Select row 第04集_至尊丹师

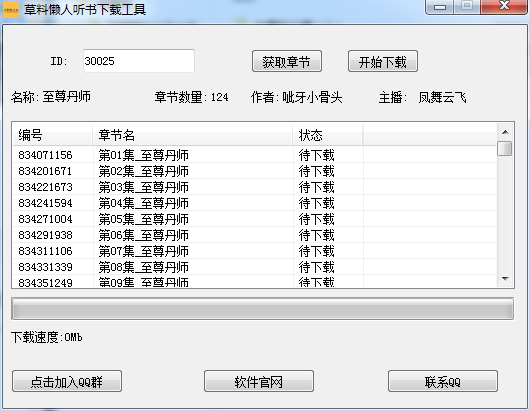[255, 203]
